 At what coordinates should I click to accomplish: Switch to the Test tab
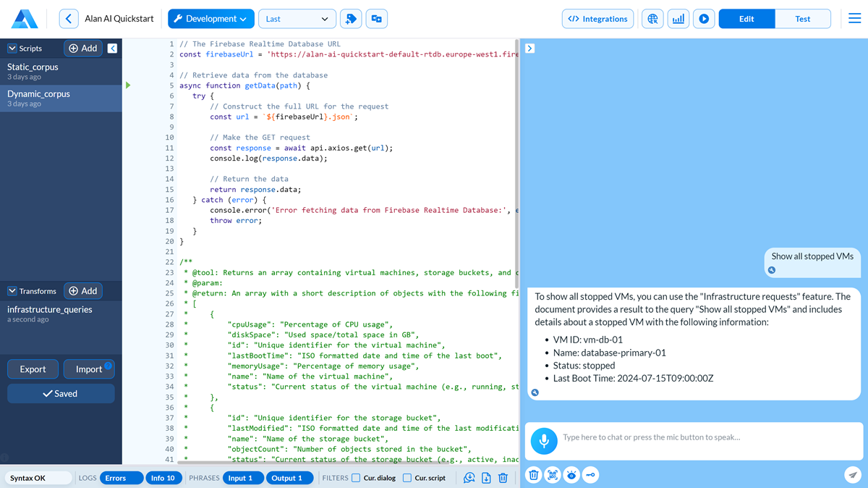pos(803,18)
